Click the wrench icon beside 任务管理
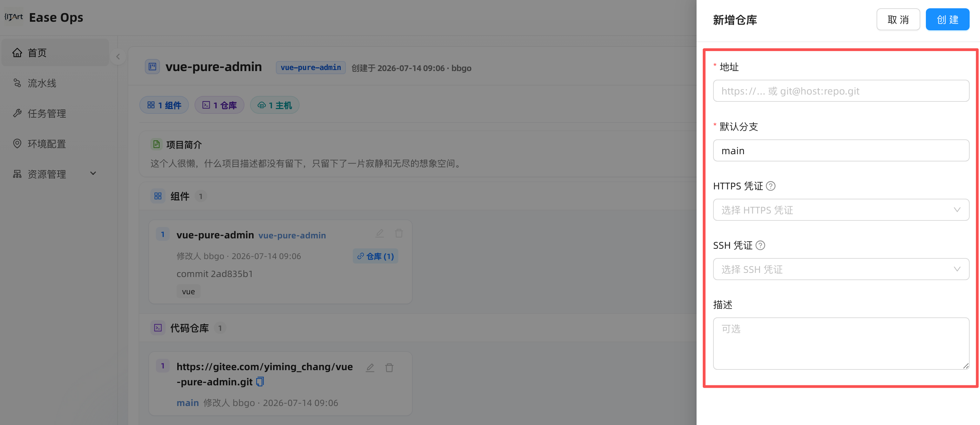 tap(17, 113)
